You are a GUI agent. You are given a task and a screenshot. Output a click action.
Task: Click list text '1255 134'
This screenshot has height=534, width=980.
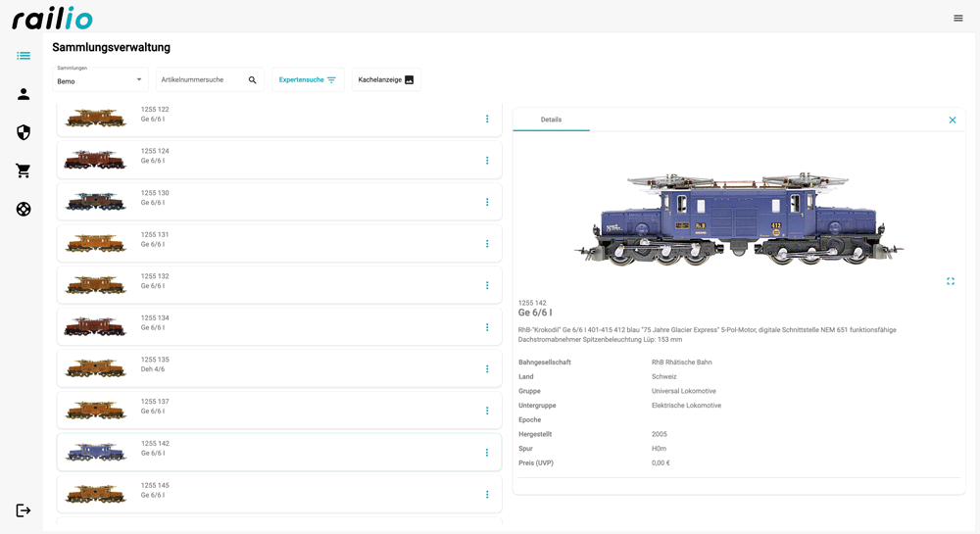(155, 317)
